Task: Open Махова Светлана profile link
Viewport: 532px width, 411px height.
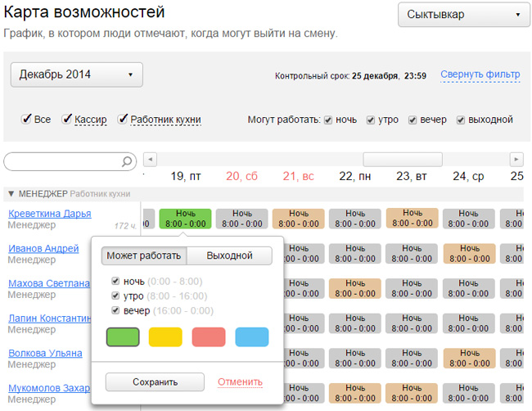Action: (x=49, y=283)
